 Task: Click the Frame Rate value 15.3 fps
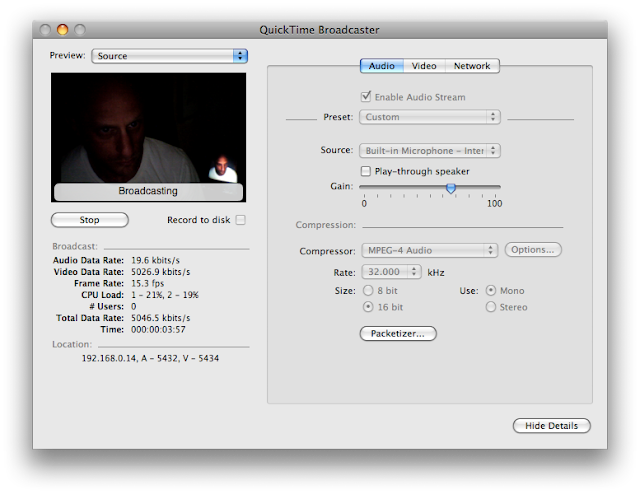(147, 283)
